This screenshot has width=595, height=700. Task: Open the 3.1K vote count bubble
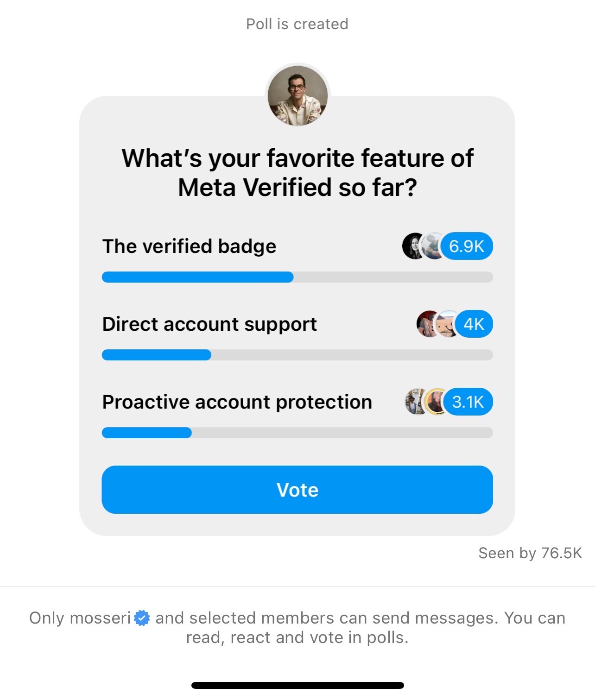(468, 402)
